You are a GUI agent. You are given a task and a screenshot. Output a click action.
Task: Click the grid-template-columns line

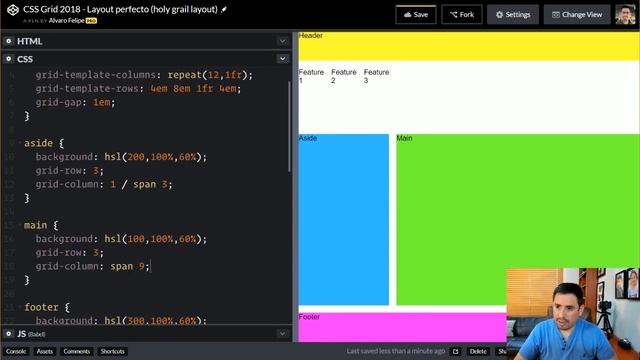144,75
